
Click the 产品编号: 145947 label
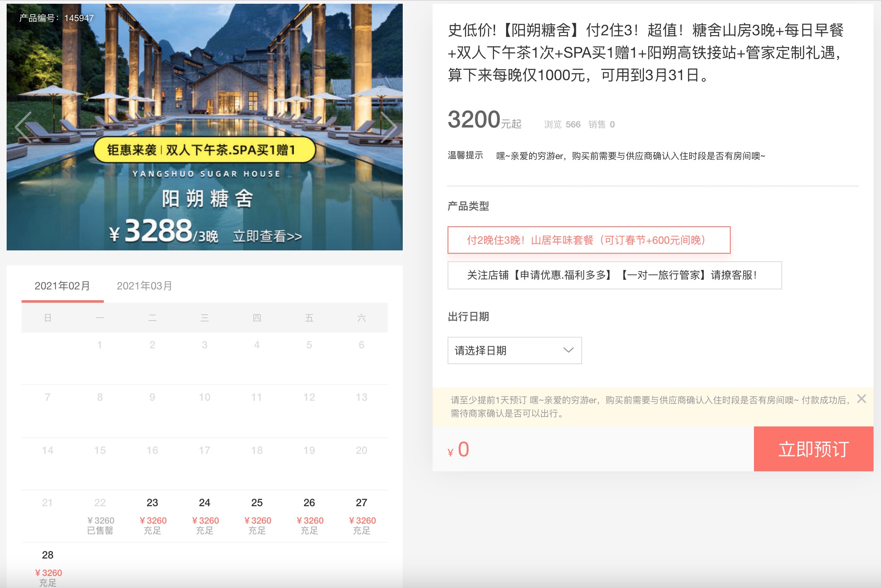56,18
